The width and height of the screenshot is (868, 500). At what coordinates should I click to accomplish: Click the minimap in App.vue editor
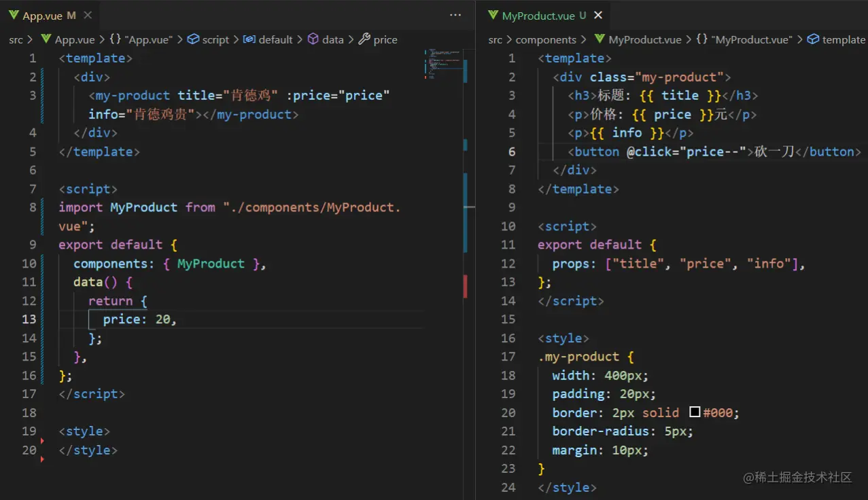coord(442,63)
